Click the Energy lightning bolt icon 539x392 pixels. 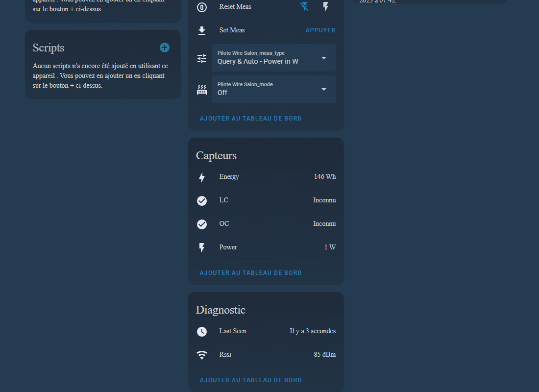(x=201, y=177)
